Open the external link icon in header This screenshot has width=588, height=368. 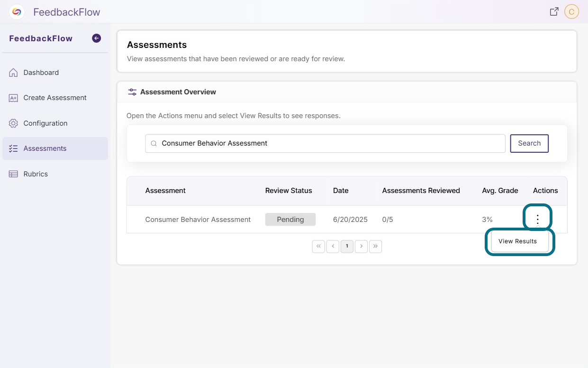[554, 12]
